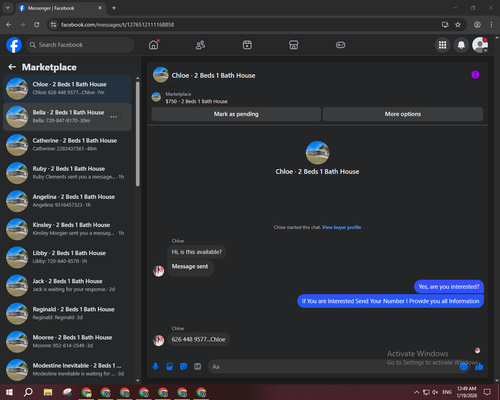This screenshot has width=500, height=400.
Task: Choose a GIF icon
Action: [x=198, y=367]
